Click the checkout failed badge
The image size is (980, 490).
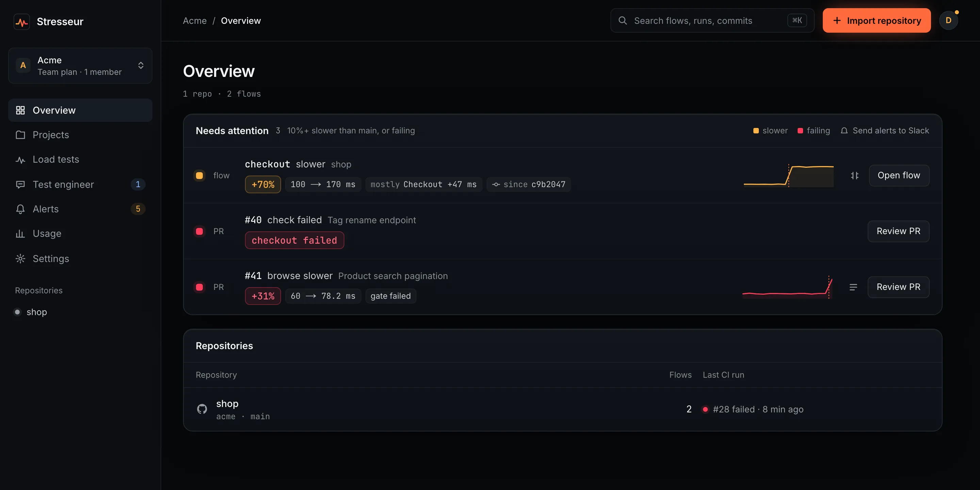(294, 241)
